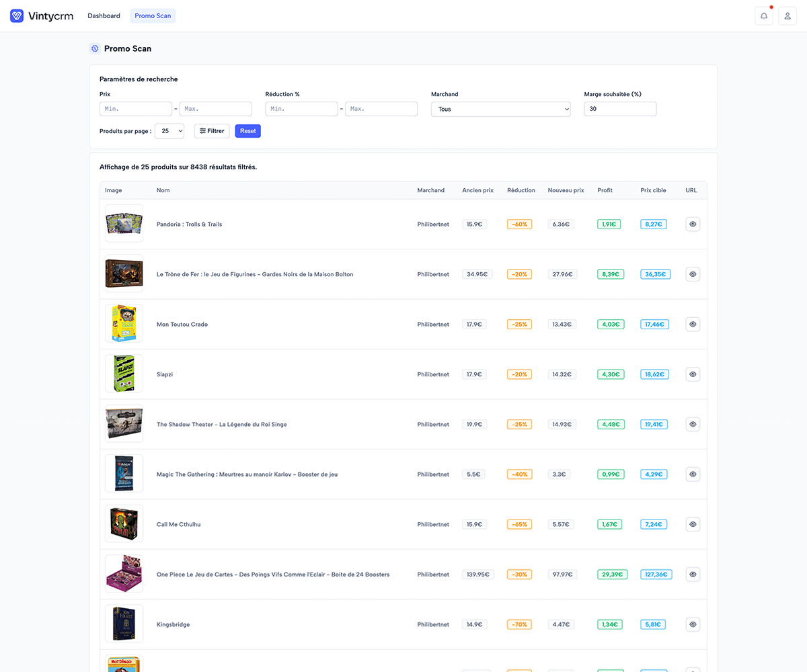Click the Vintycrm logo icon
This screenshot has width=807, height=672.
pos(17,16)
